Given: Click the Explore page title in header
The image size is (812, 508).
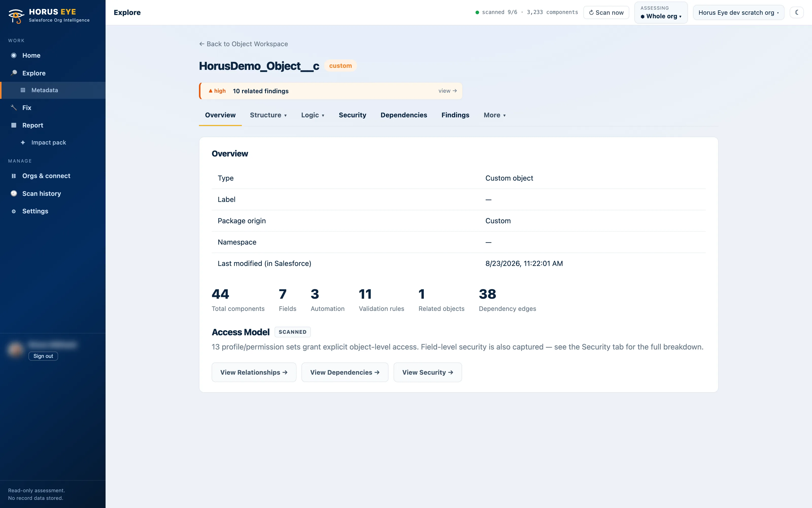Looking at the screenshot, I should pos(127,12).
